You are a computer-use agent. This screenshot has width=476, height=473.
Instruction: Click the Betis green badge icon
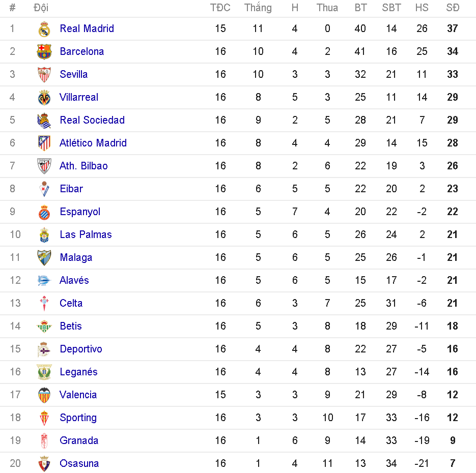44,327
